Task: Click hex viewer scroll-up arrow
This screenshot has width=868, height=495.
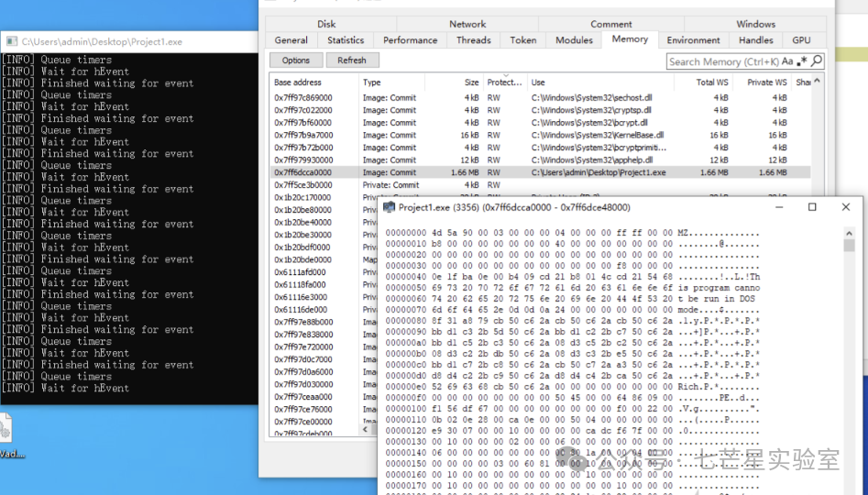Action: click(x=849, y=233)
